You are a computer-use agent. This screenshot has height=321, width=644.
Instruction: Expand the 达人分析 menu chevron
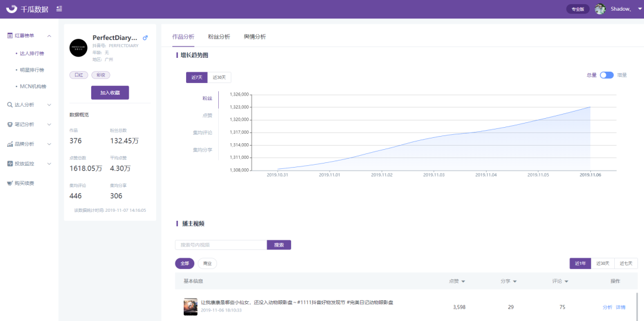[49, 105]
